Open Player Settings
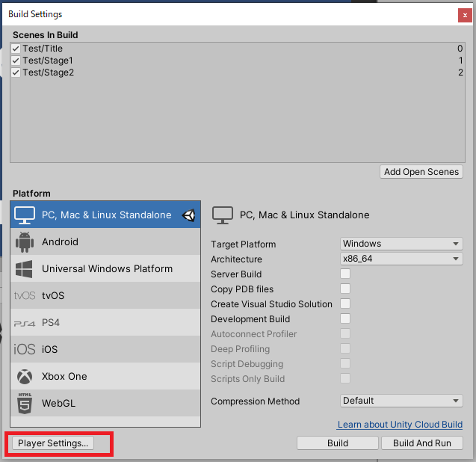 click(x=53, y=443)
